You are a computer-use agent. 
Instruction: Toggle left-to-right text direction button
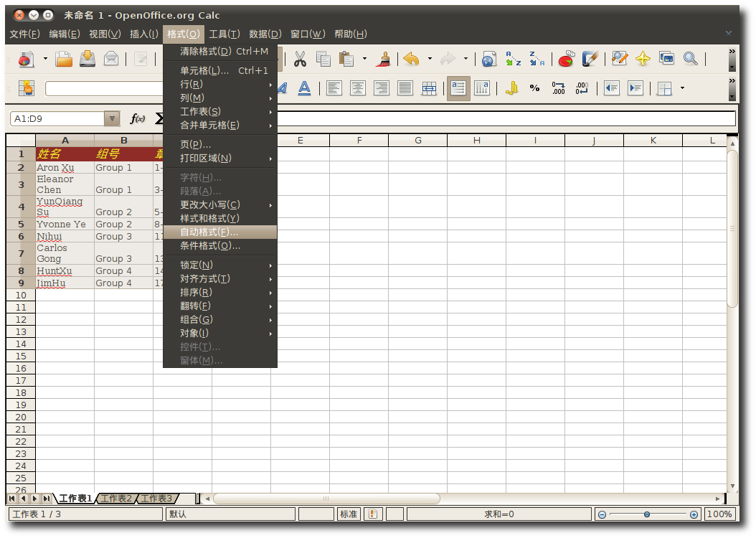[x=458, y=88]
